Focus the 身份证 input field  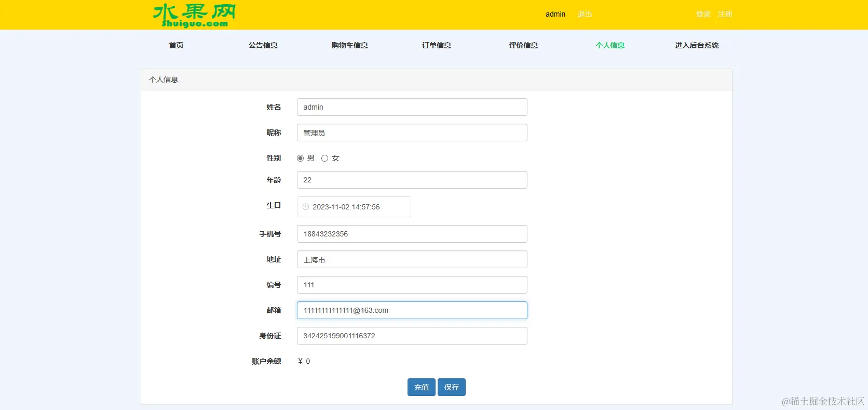[x=412, y=336]
